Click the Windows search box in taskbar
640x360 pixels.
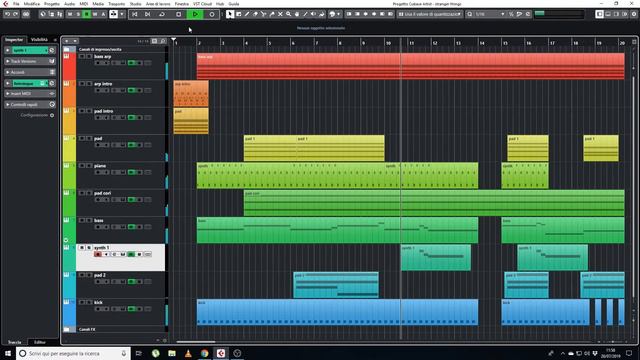click(73, 353)
